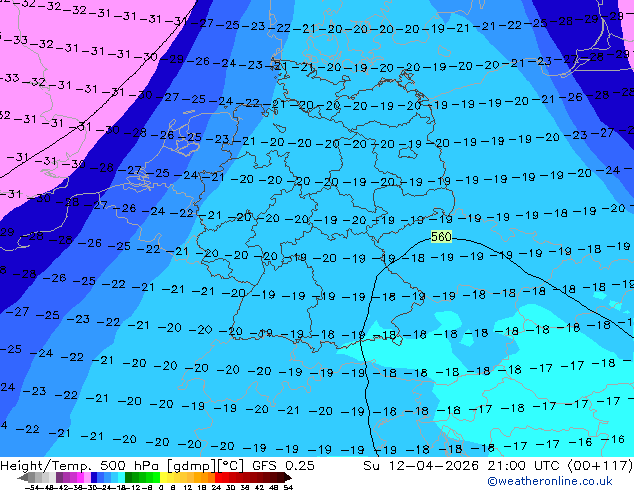The height and width of the screenshot is (490, 634).
Task: Pick the dark blue legend color swatch
Action: pos(94,477)
